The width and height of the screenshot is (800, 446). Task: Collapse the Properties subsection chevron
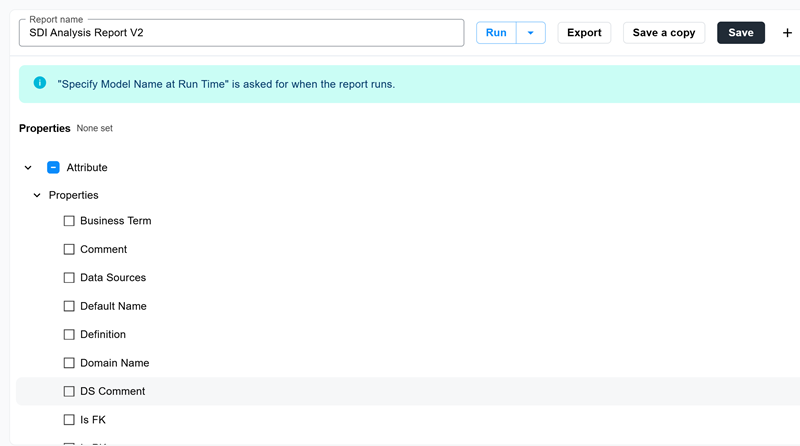pyautogui.click(x=37, y=195)
